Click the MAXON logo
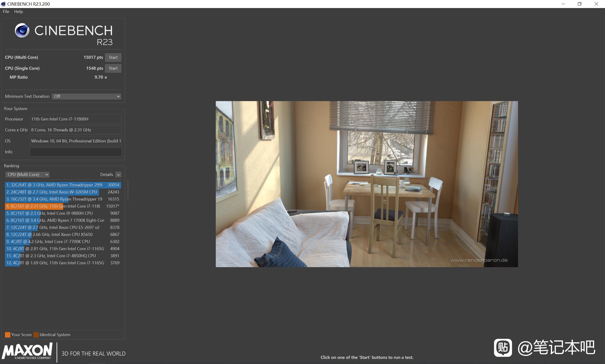Image resolution: width=605 pixels, height=364 pixels. pyautogui.click(x=27, y=351)
